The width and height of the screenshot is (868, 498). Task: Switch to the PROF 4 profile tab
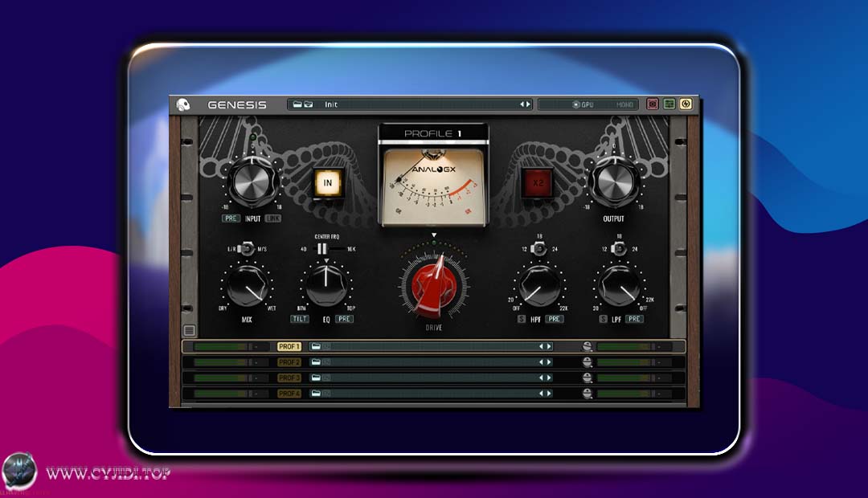pyautogui.click(x=289, y=394)
